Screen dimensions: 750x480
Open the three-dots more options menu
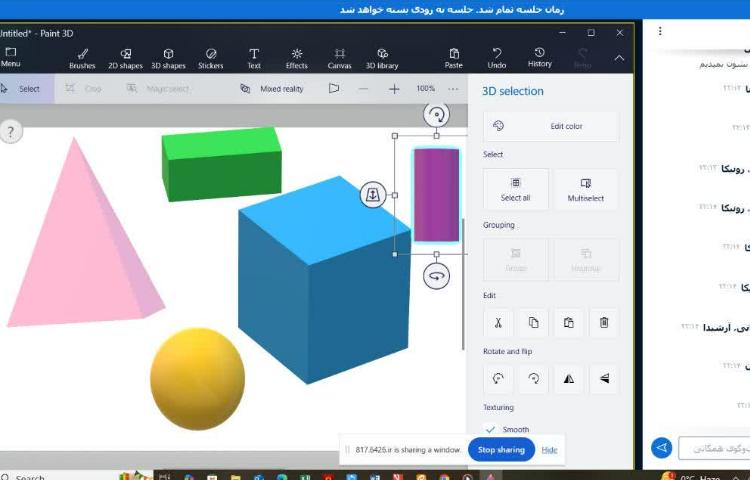point(453,89)
